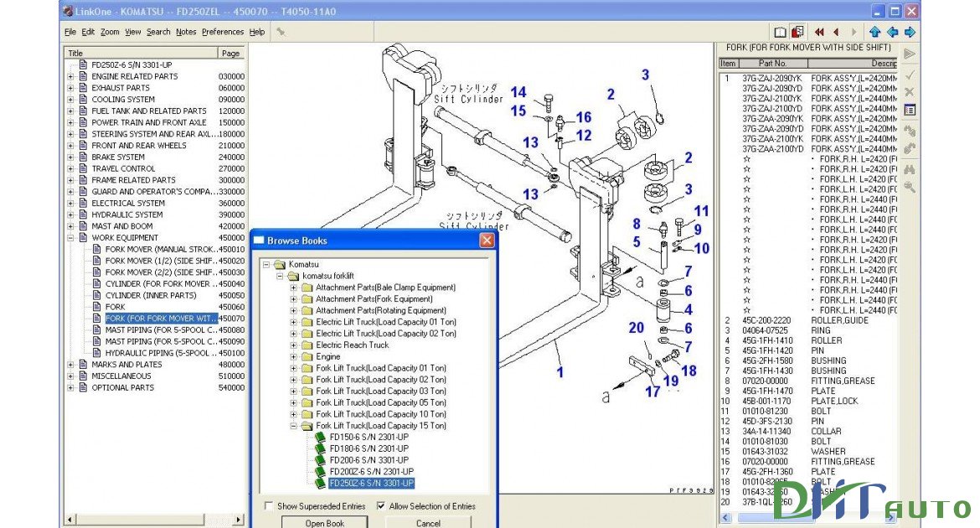Viewport: 980px width, 528px height.
Task: Select FD250Z-6 S/N 3301-UP in Browse Books
Action: coord(371,484)
